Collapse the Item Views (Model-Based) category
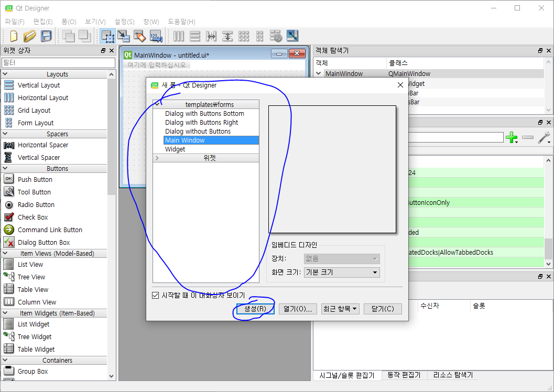This screenshot has width=554, height=392. pyautogui.click(x=5, y=253)
